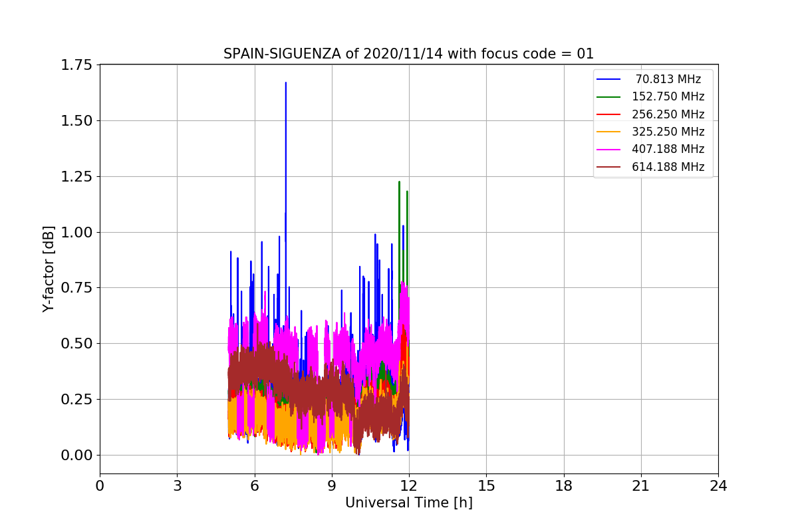Click the brown legend line for 614.188 MHz
Screen dimensions: 798x532
coord(608,168)
